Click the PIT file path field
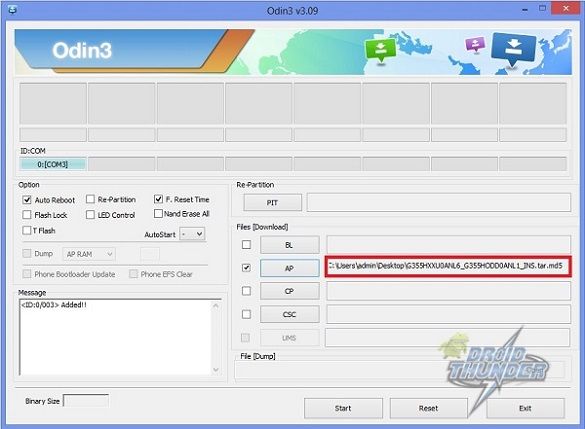The height and width of the screenshot is (429, 585). 439,203
